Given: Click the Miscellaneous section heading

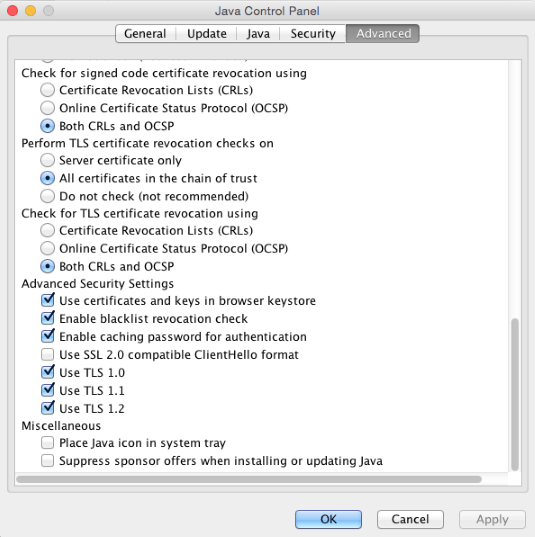Looking at the screenshot, I should (x=61, y=426).
